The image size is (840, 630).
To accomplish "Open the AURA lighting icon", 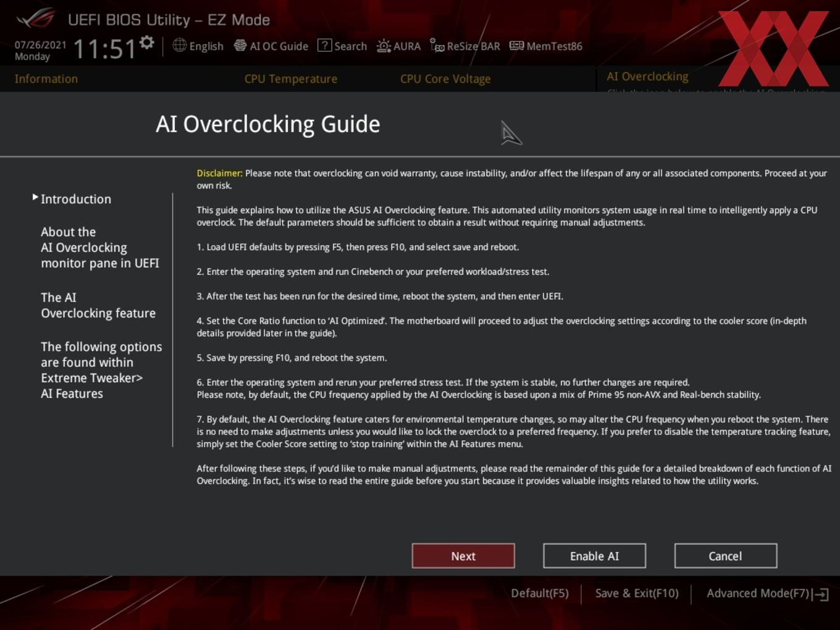I will coord(384,46).
